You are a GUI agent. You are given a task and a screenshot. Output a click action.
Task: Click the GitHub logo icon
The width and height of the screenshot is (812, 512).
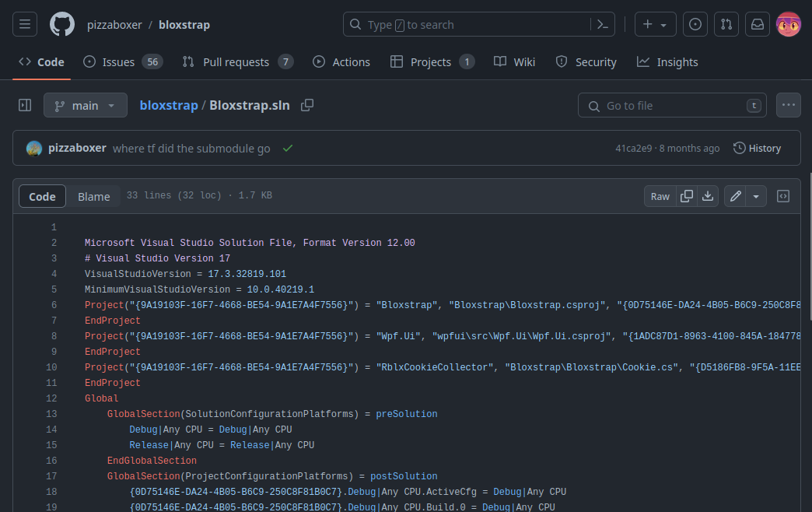(x=62, y=25)
